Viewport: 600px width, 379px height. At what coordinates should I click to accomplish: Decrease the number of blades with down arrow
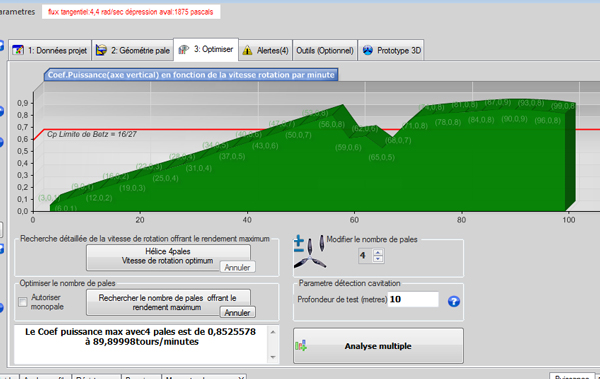[x=378, y=258]
